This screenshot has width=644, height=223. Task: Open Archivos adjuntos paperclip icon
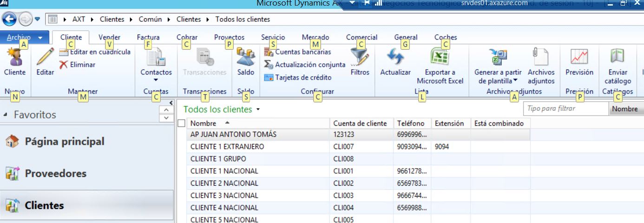[x=541, y=57]
